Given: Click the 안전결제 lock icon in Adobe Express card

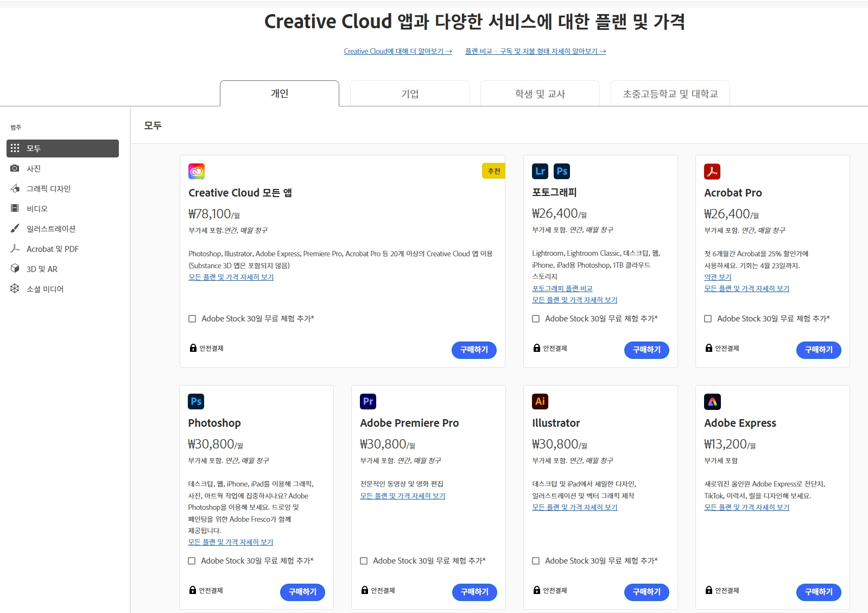Looking at the screenshot, I should (708, 590).
